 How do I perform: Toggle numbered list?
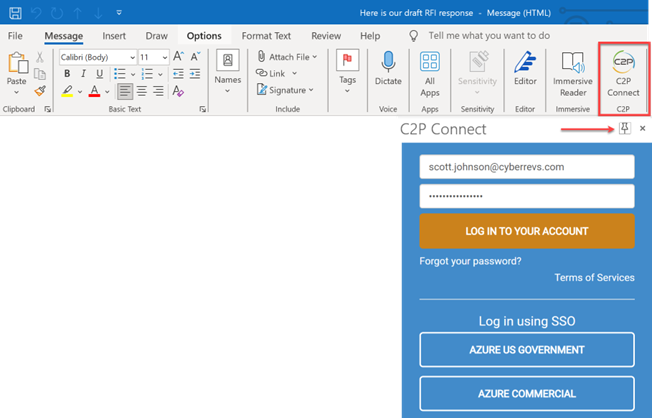coord(147,74)
